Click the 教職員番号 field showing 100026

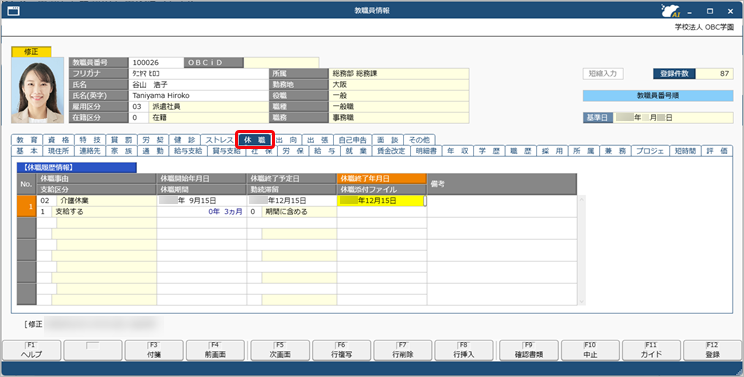(x=156, y=63)
